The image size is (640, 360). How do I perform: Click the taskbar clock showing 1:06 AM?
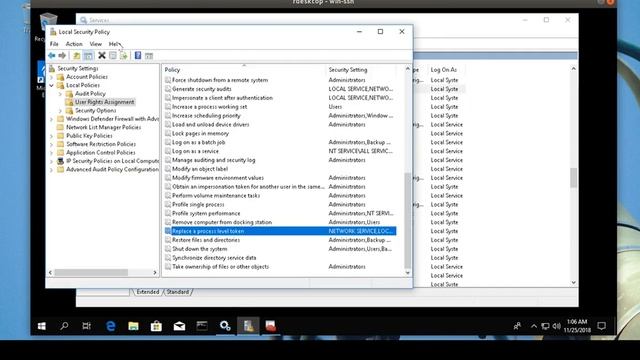577,326
